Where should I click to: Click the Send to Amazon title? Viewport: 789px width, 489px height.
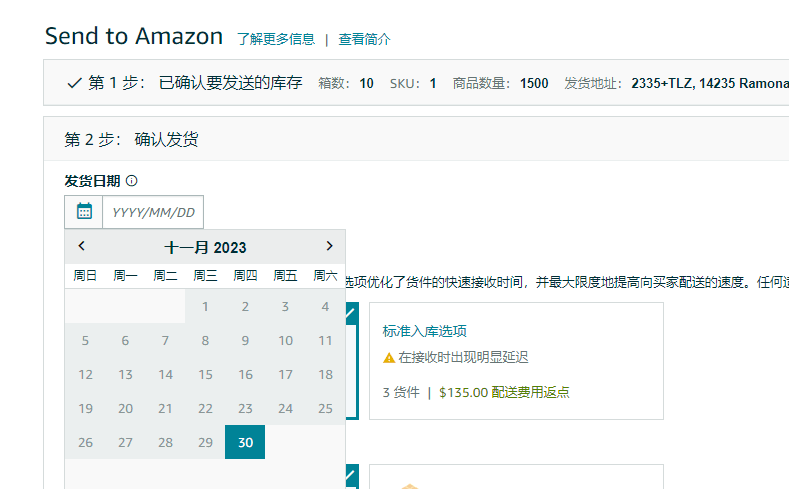point(134,36)
